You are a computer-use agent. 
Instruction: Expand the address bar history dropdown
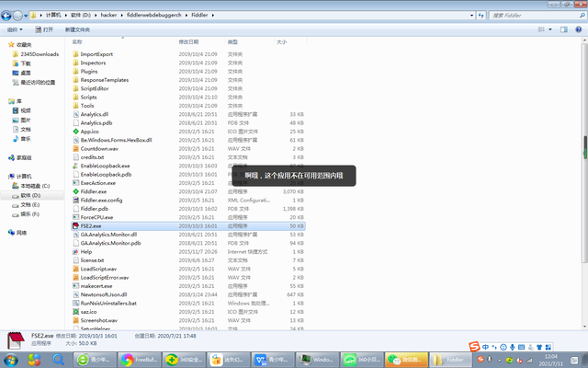point(471,16)
